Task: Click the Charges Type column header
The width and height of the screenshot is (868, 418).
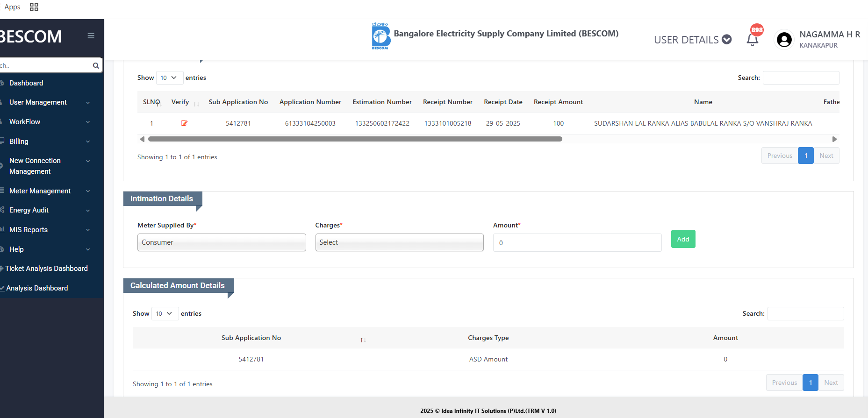Action: (x=488, y=338)
